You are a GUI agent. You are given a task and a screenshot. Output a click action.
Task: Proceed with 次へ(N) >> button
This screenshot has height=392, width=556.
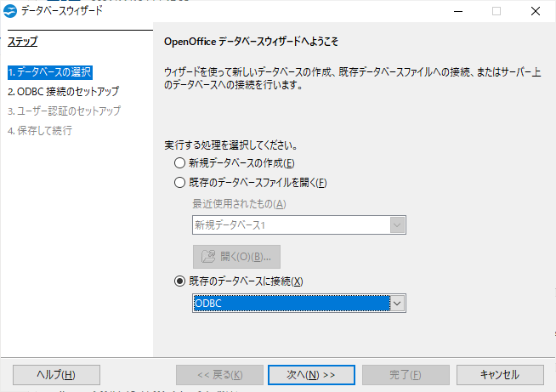[x=311, y=375]
